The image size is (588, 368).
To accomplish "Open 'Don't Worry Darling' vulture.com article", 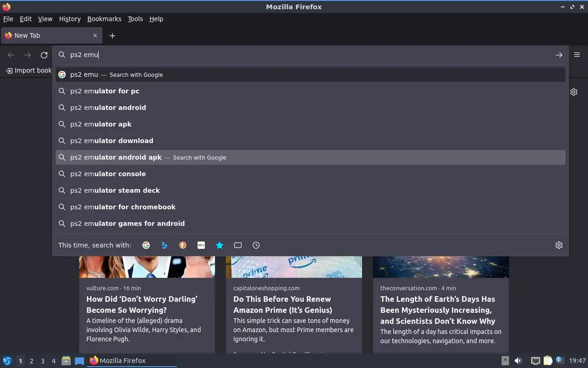I will [142, 305].
